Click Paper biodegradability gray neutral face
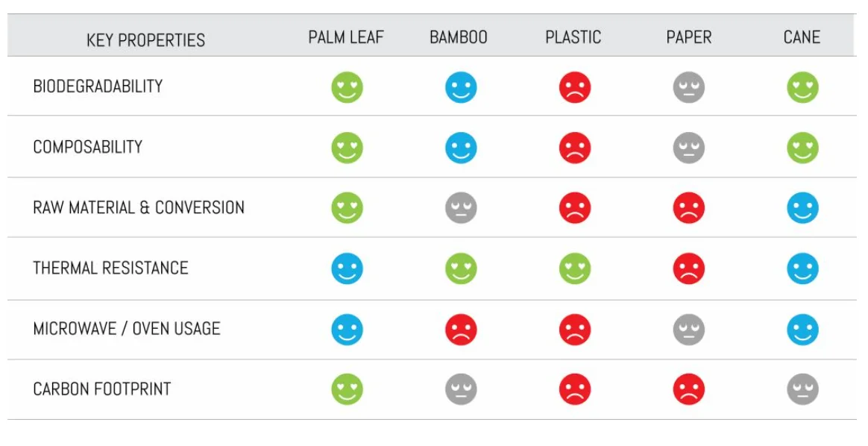The height and width of the screenshot is (446, 868). point(688,87)
